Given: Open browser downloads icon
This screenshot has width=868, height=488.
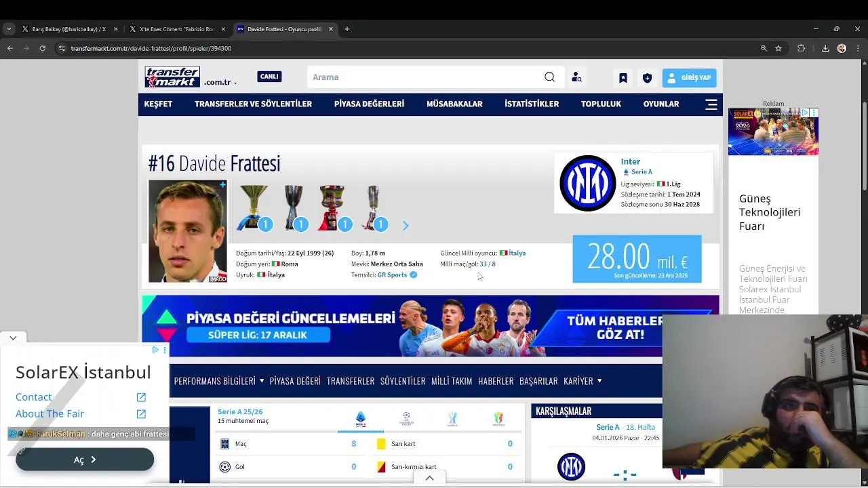Looking at the screenshot, I should [825, 48].
